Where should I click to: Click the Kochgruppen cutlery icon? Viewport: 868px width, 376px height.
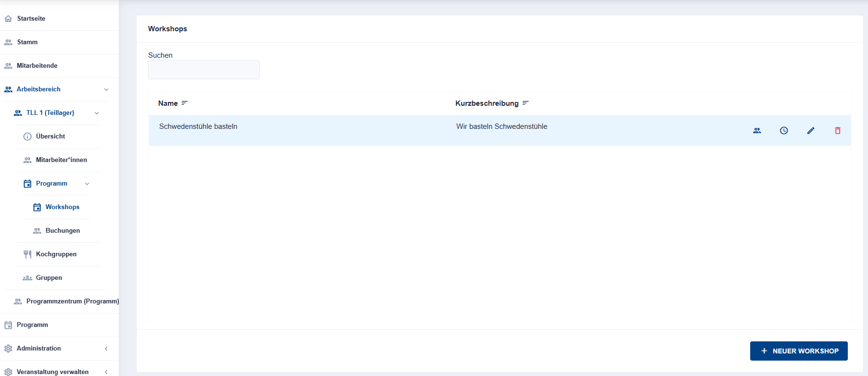coord(27,254)
